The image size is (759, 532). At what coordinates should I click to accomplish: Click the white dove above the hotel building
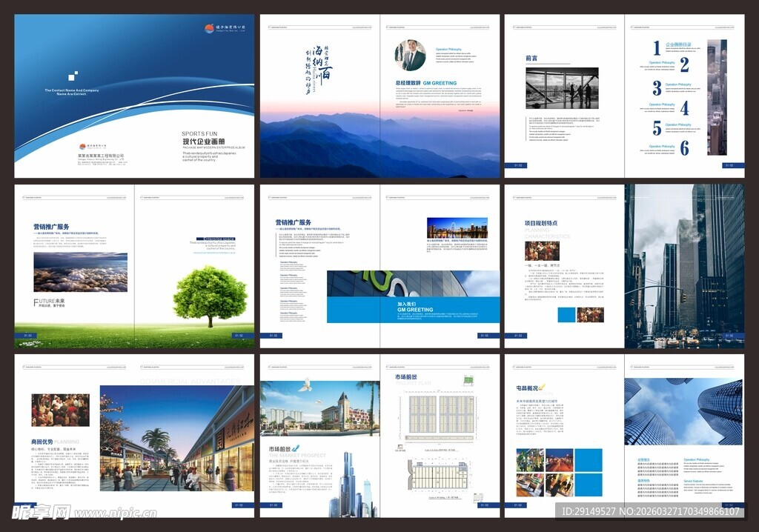coord(304,385)
